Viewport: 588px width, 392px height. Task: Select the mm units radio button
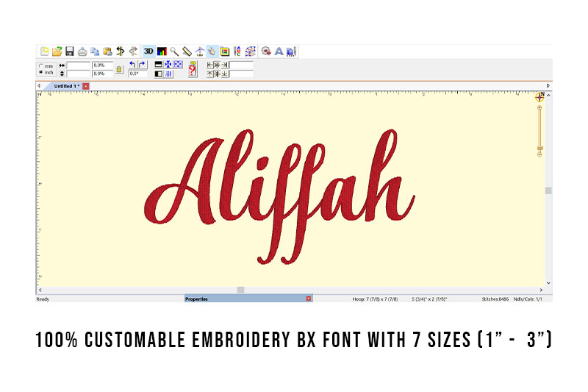[41, 66]
